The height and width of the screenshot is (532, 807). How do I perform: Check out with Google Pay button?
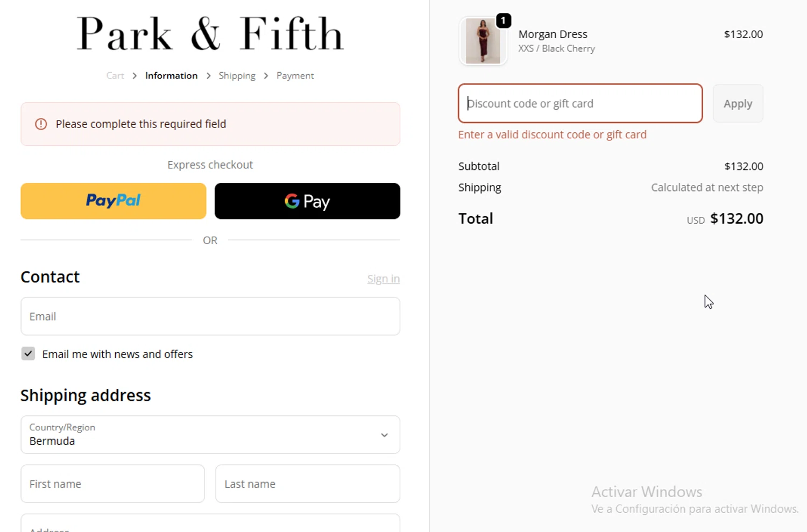(307, 201)
